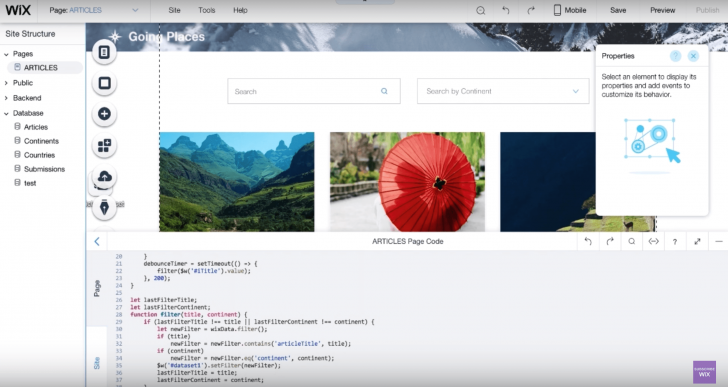Screen dimensions: 728x387
Task: Click the top bar redo arrow
Action: (x=531, y=10)
